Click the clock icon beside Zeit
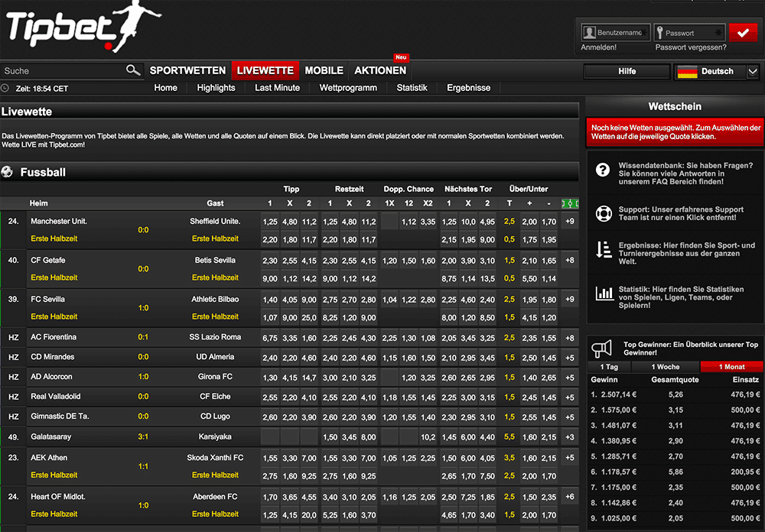This screenshot has height=532, width=765. [x=5, y=88]
